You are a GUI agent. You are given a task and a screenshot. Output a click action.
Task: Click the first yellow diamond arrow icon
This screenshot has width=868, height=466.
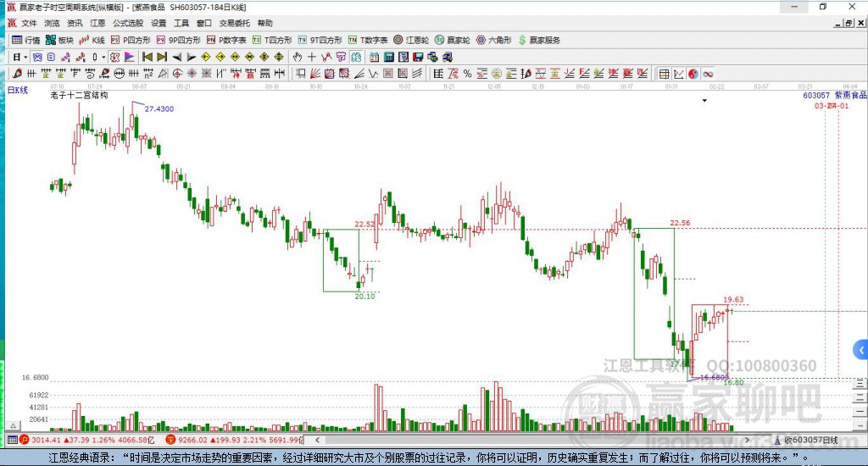click(x=205, y=57)
